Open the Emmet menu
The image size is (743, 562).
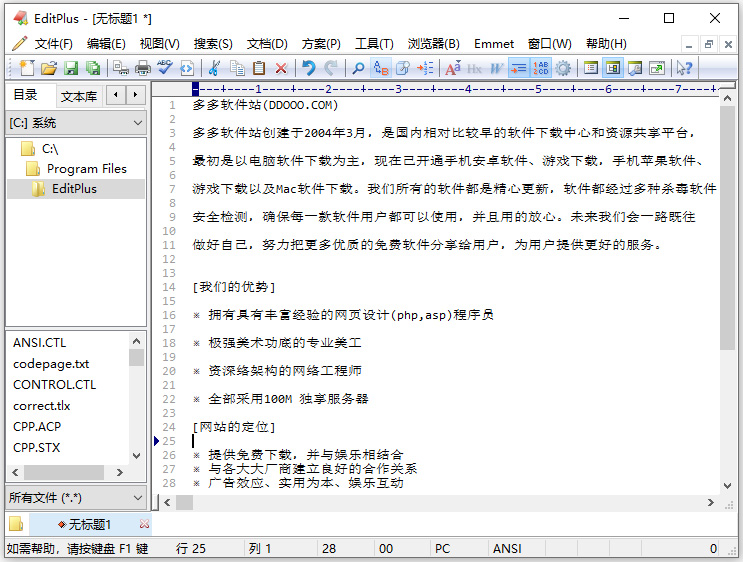point(494,44)
